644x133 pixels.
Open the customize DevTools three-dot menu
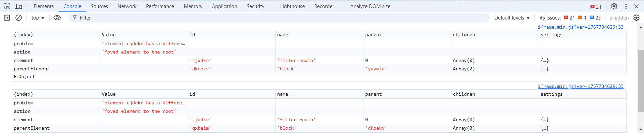pyautogui.click(x=626, y=6)
